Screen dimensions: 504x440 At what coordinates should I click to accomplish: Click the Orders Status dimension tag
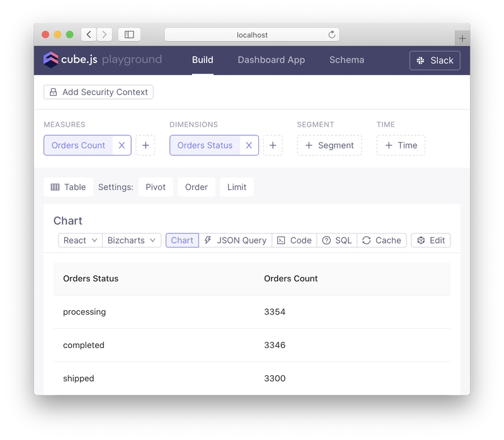click(205, 145)
